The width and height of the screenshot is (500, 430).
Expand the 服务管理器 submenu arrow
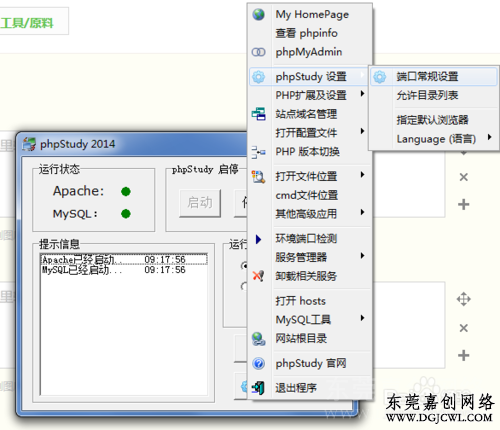click(x=362, y=256)
